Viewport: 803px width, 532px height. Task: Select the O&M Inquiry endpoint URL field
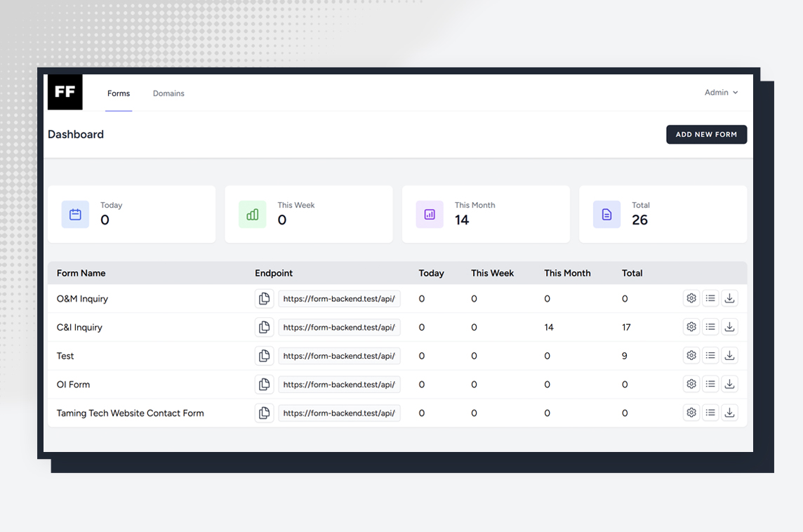tap(339, 299)
